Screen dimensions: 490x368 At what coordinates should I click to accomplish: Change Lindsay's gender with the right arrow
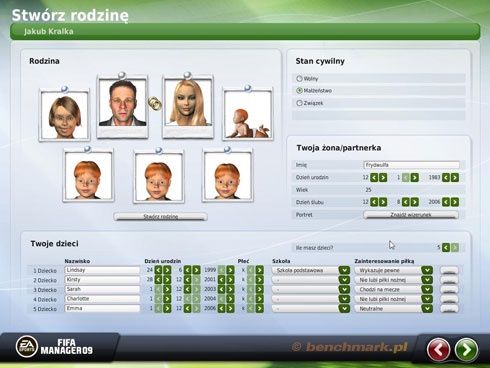[x=259, y=270]
